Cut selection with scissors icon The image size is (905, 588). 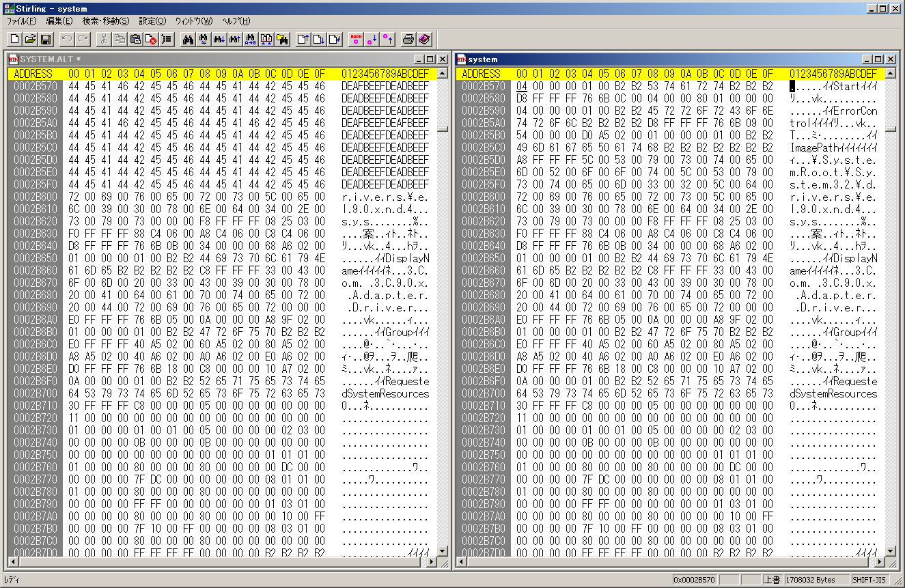tap(104, 39)
